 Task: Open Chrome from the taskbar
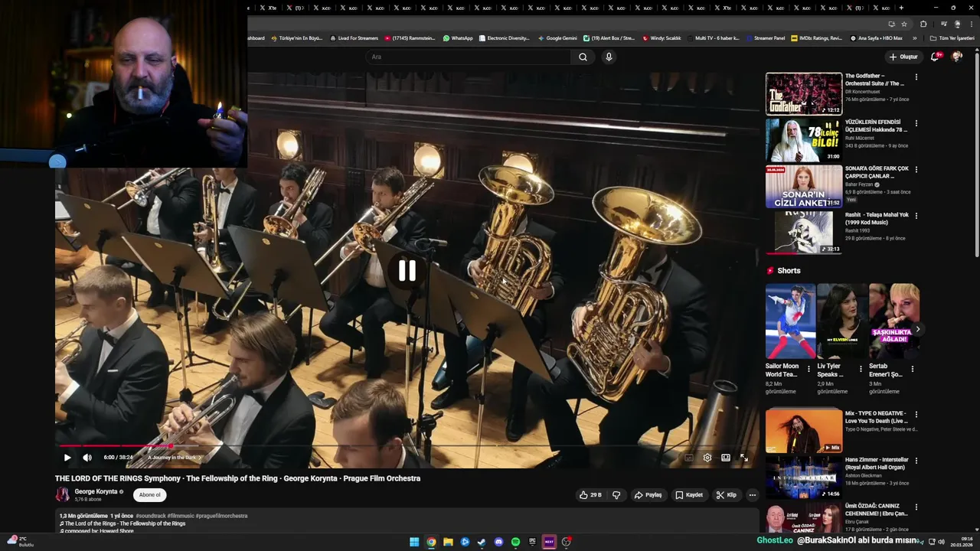pos(431,542)
